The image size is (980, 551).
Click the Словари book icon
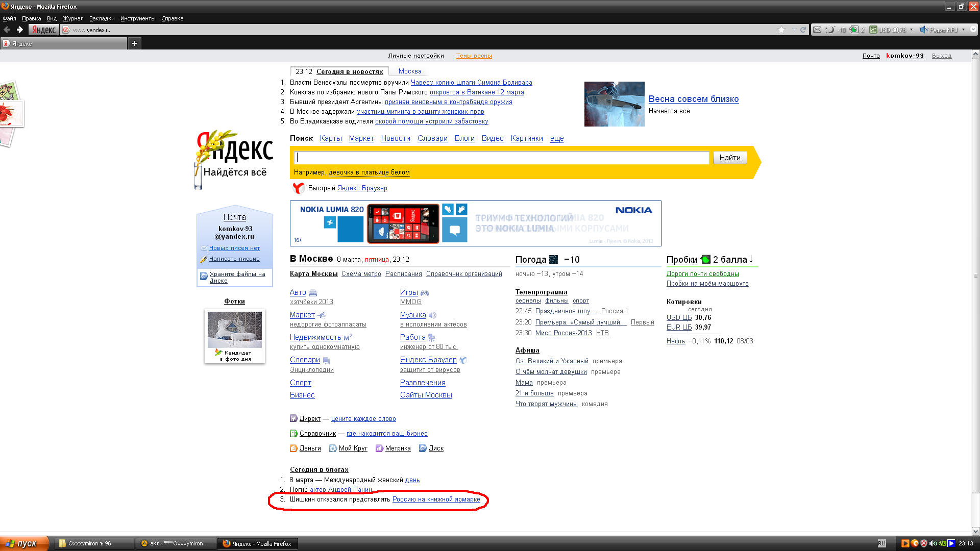[x=327, y=360]
